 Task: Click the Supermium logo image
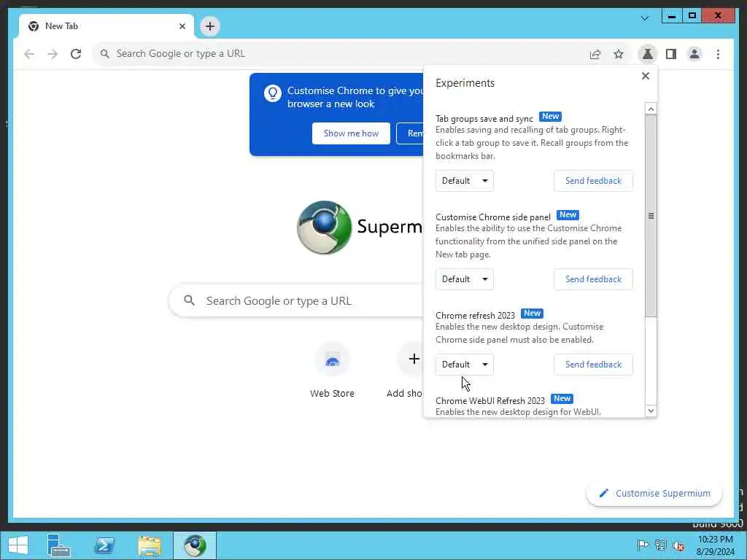[x=324, y=227]
